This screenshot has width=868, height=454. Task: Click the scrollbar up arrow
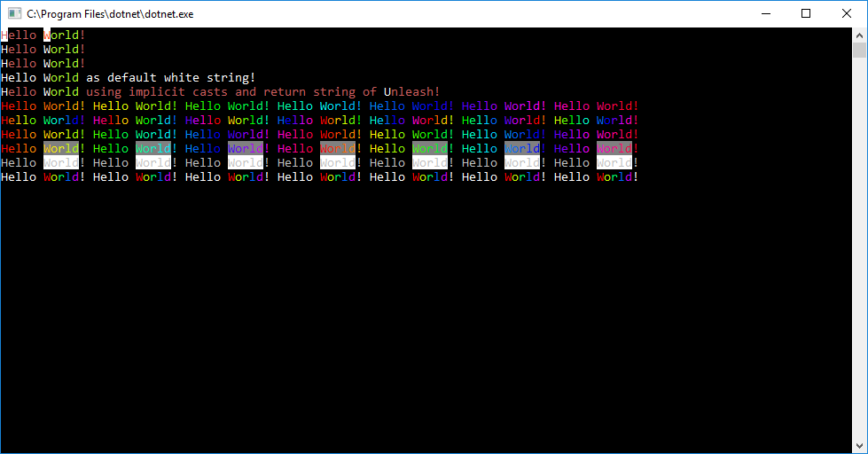coord(860,35)
